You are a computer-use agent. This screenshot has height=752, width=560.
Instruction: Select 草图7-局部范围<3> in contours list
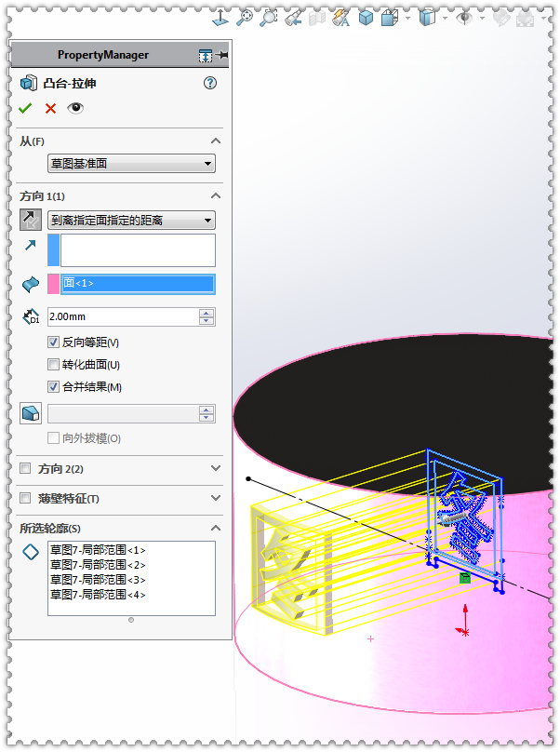98,580
